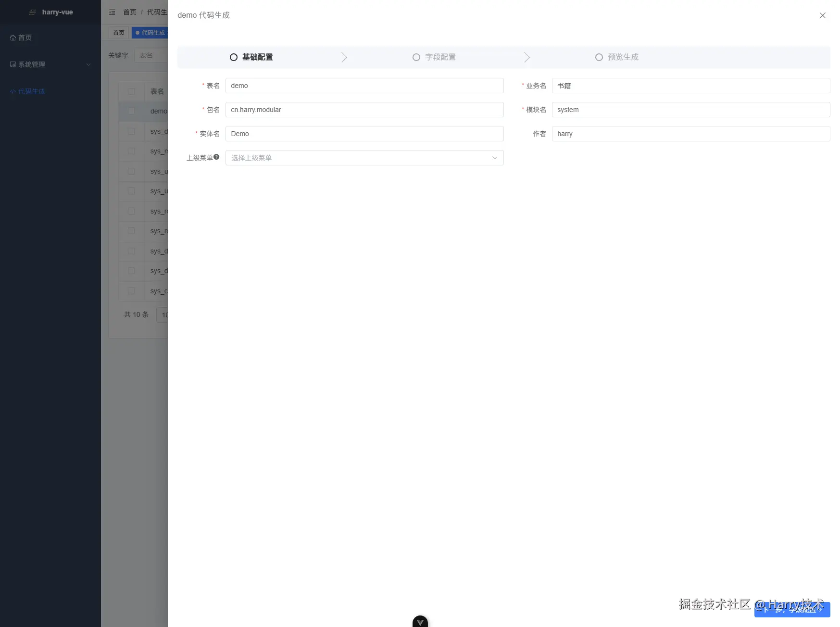Screen dimensions: 840x627
Task: Select 代码生成 in the sidebar
Action: [50, 91]
